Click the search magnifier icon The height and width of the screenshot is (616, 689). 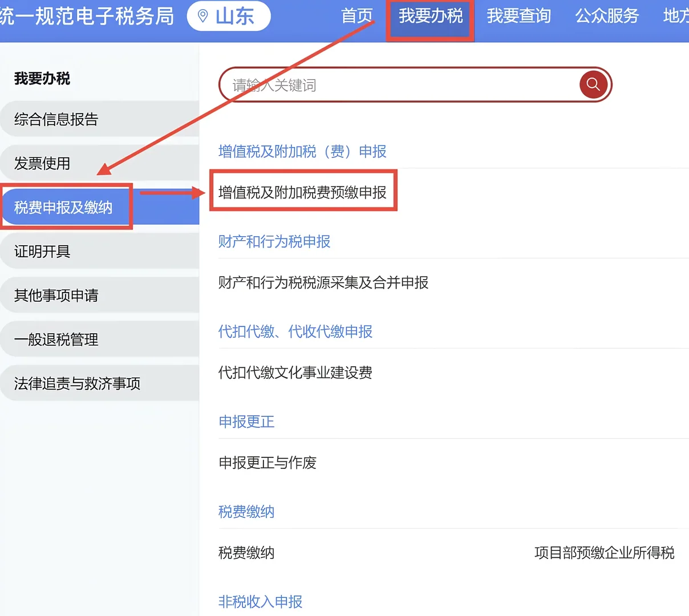pos(593,84)
